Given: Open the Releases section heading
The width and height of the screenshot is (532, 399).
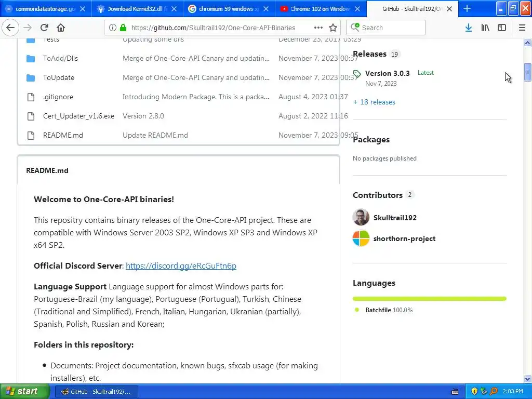Looking at the screenshot, I should tap(369, 54).
